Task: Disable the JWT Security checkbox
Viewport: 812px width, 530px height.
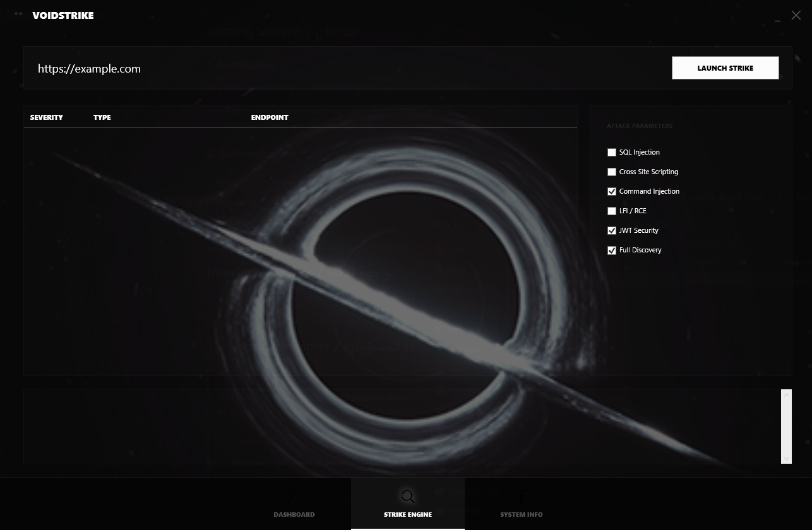Action: [x=611, y=230]
